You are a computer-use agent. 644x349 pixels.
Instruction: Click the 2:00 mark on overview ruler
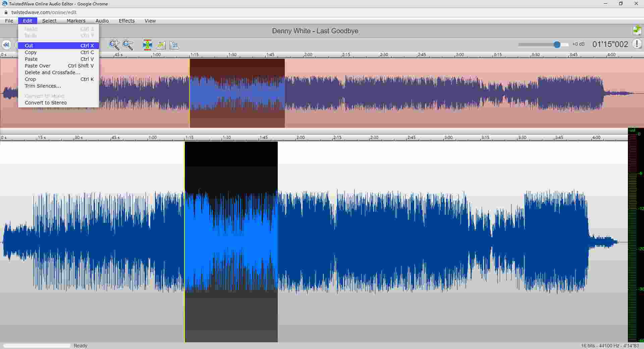click(x=308, y=54)
